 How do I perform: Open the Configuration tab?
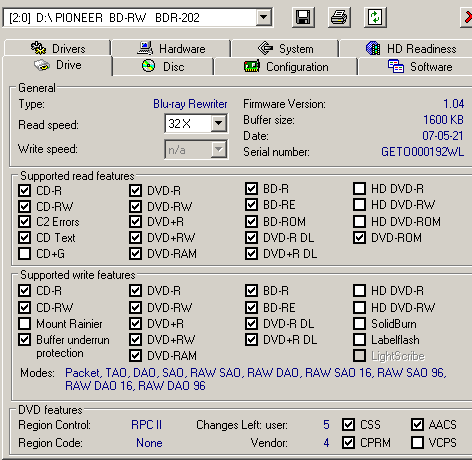coord(285,67)
